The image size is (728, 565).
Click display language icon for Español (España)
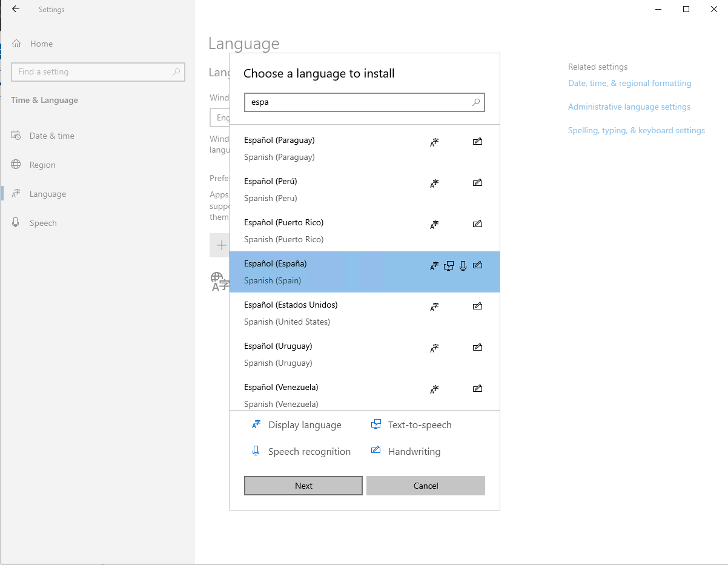[434, 266]
